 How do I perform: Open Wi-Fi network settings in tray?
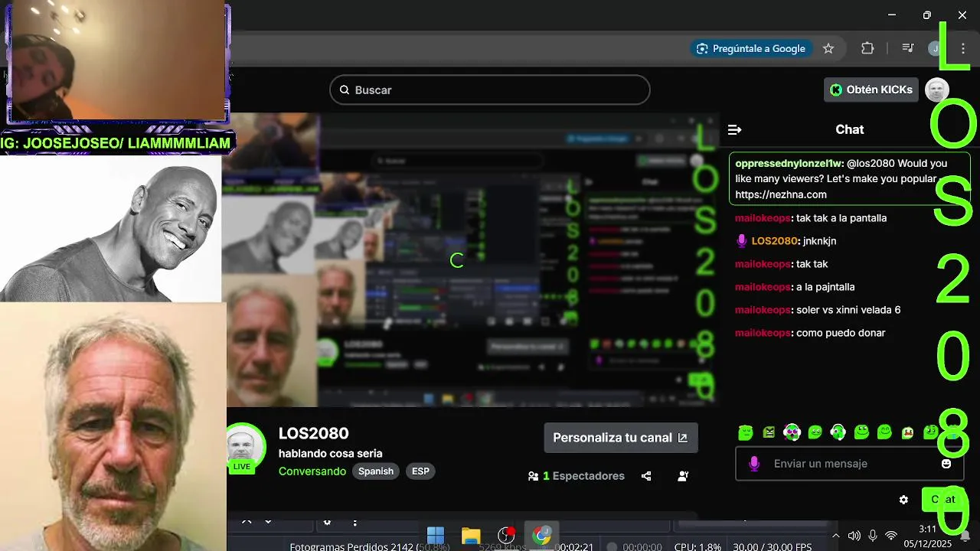coord(891,536)
